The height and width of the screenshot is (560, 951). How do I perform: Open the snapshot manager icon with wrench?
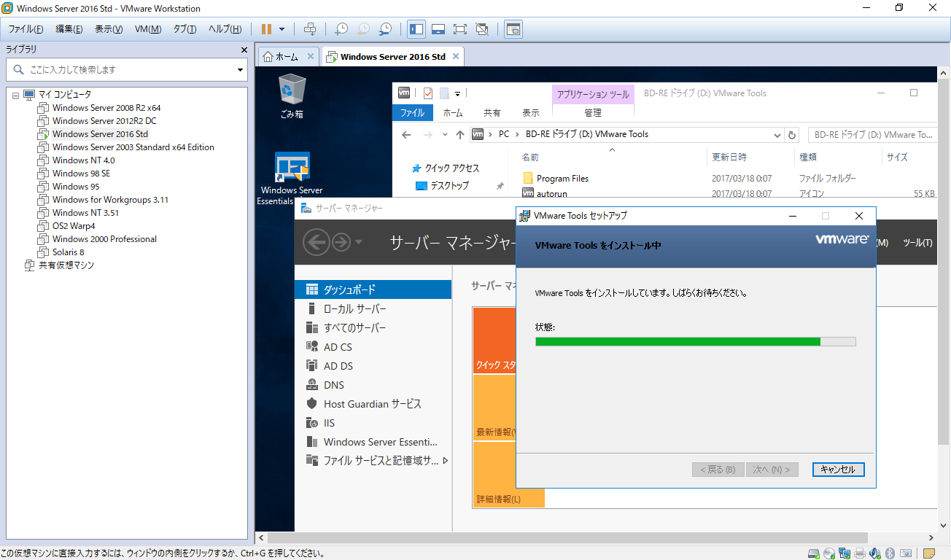click(385, 29)
